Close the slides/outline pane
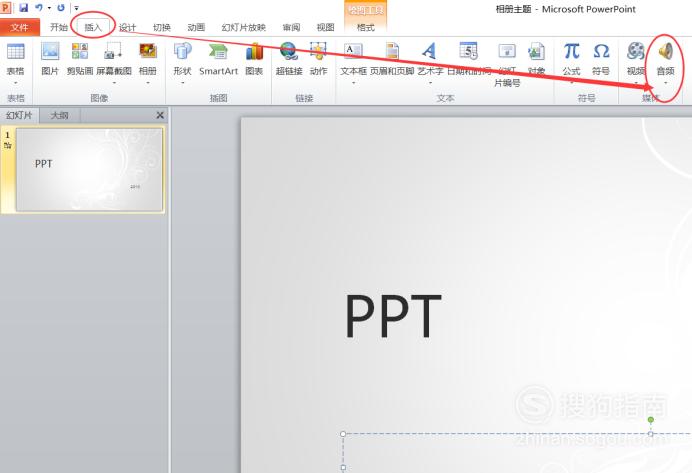 click(160, 115)
